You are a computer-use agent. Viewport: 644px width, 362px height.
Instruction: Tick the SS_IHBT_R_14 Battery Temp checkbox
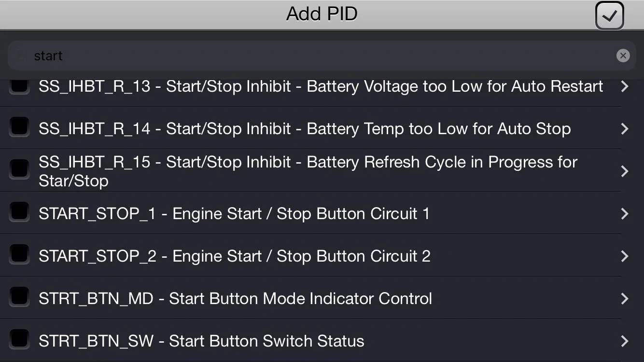[19, 128]
